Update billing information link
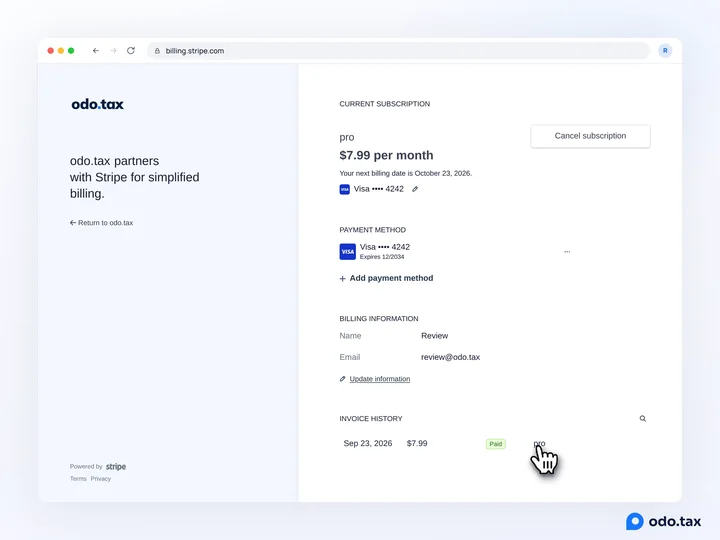The image size is (720, 540). 380,379
